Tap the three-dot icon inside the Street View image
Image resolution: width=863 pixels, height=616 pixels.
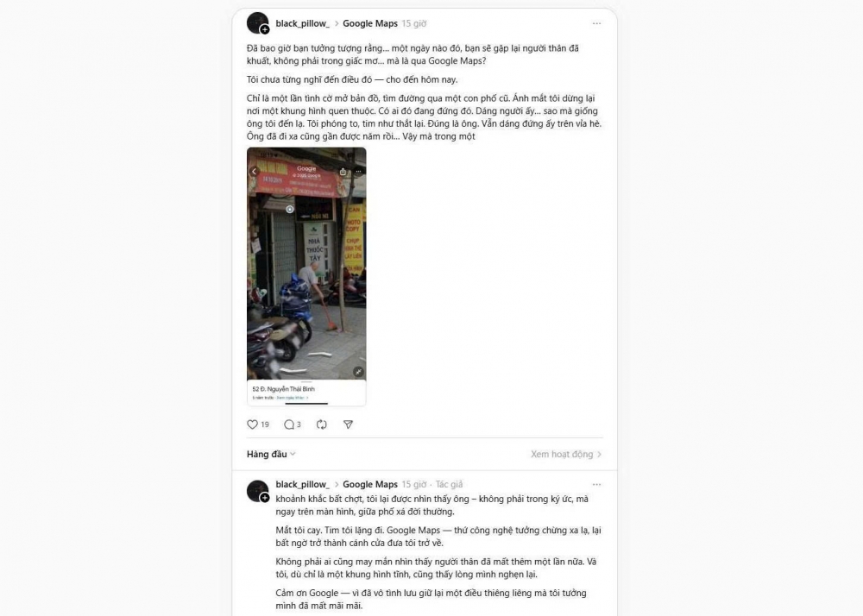click(x=358, y=172)
